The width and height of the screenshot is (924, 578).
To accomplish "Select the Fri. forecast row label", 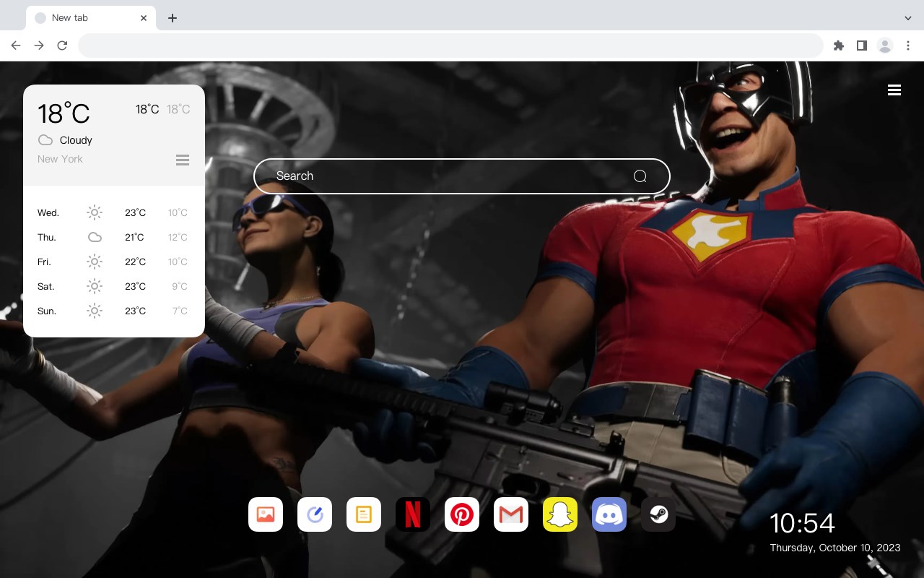I will pyautogui.click(x=44, y=262).
